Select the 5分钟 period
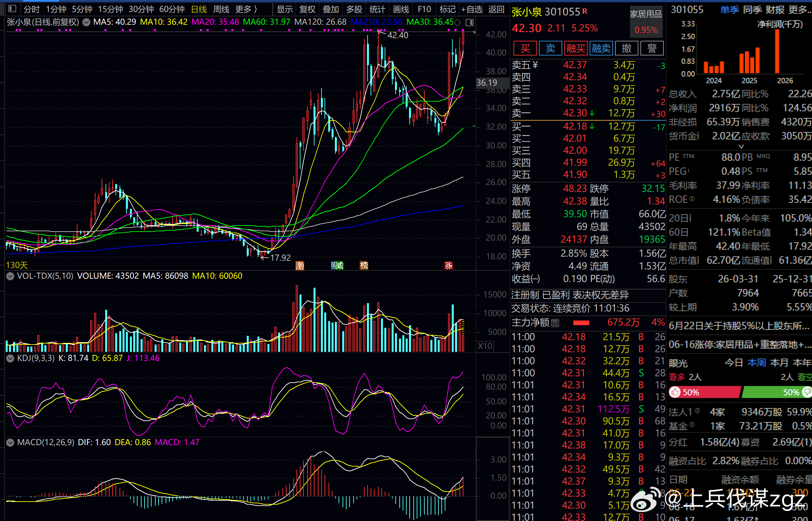Image resolution: width=812 pixels, height=521 pixels. pos(82,9)
